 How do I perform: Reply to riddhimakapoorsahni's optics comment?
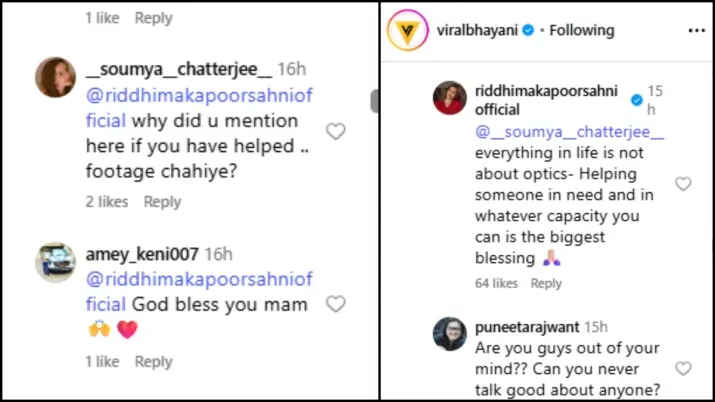click(x=546, y=284)
